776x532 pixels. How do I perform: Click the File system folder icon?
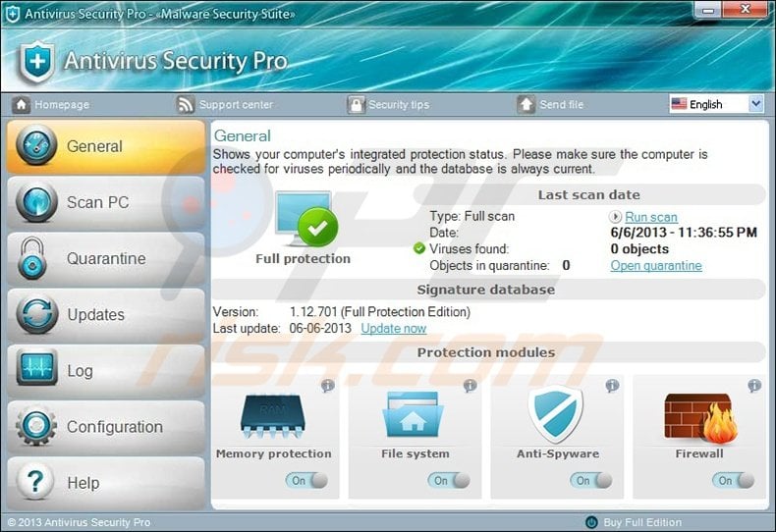(x=414, y=414)
